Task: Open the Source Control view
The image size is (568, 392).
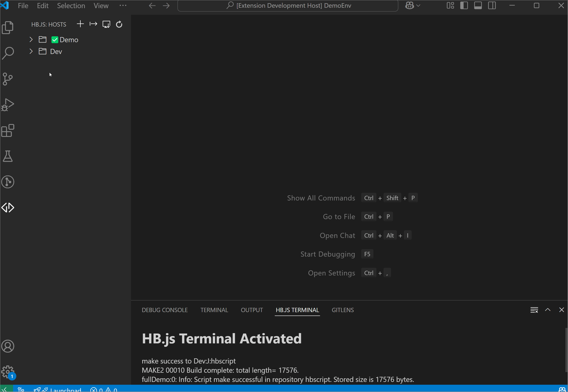Action: click(8, 79)
